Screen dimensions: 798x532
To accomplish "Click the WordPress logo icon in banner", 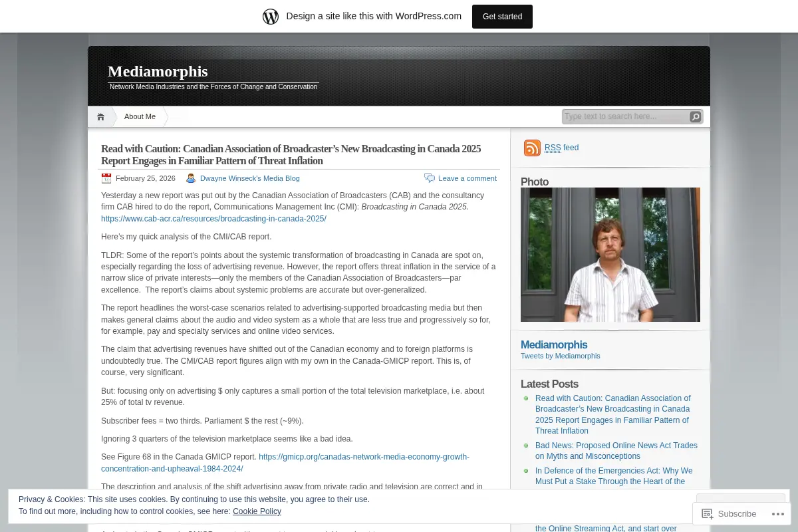I will pos(271,17).
